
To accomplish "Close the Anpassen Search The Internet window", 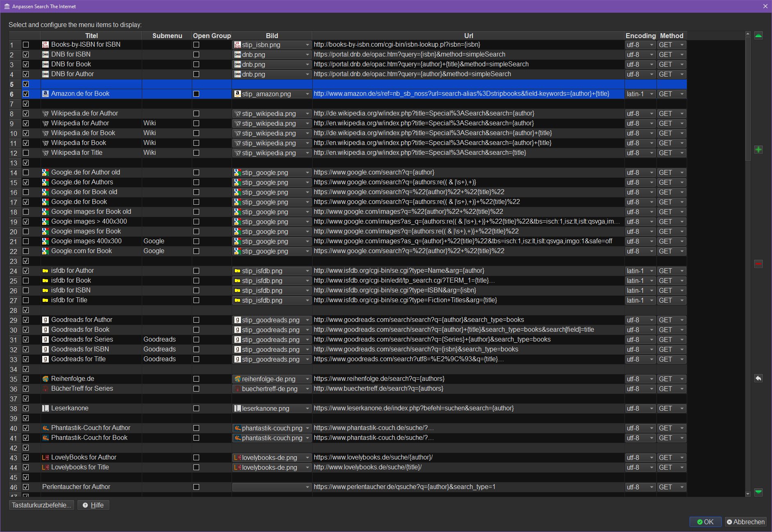I will point(765,6).
